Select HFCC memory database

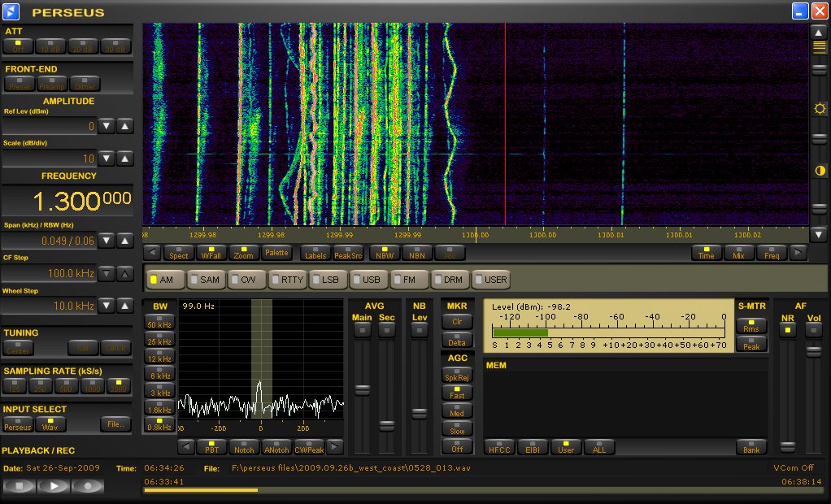pyautogui.click(x=499, y=447)
